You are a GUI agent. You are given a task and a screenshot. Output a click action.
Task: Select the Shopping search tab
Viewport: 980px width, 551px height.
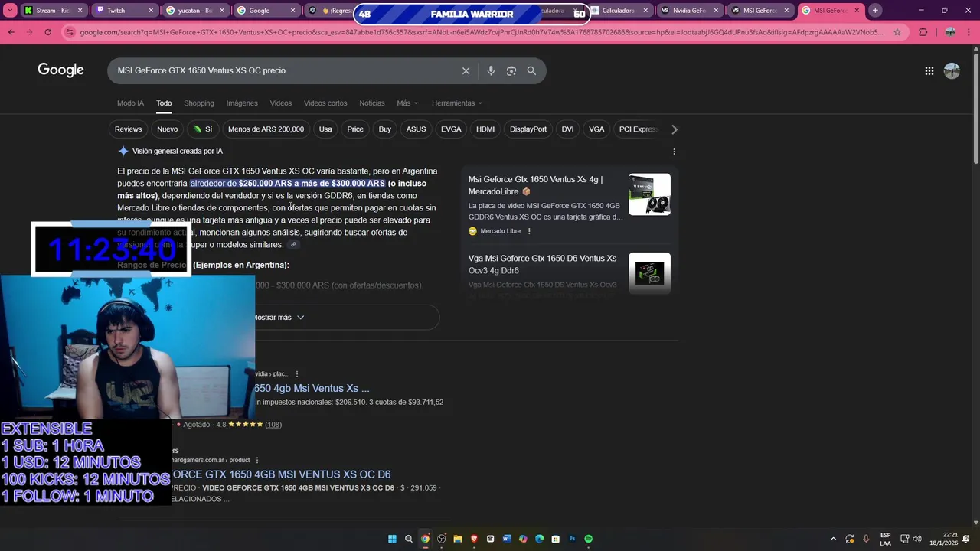coord(199,103)
